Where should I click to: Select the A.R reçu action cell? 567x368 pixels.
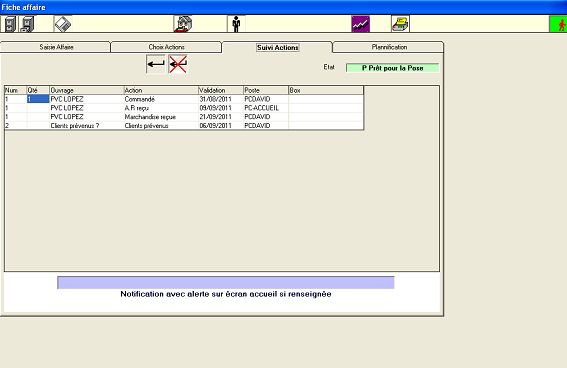(x=161, y=108)
